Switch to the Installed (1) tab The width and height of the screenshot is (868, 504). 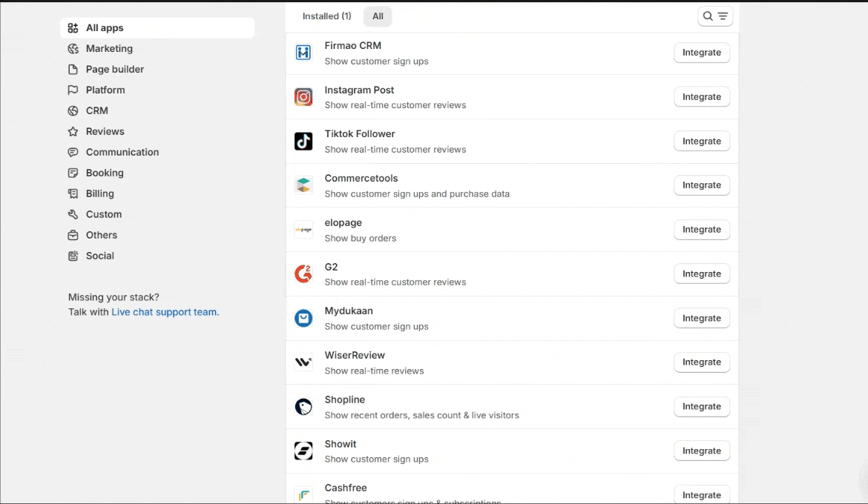pos(326,16)
